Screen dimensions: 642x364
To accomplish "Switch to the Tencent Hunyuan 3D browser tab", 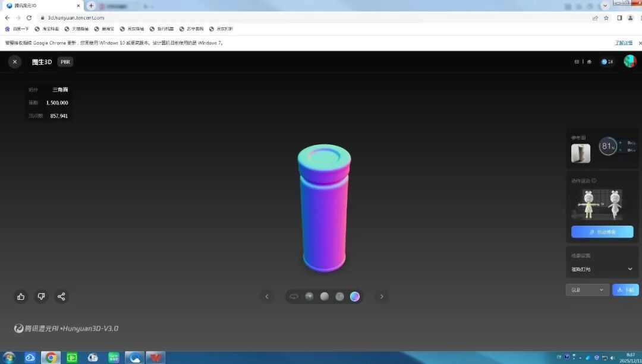I will click(42, 6).
